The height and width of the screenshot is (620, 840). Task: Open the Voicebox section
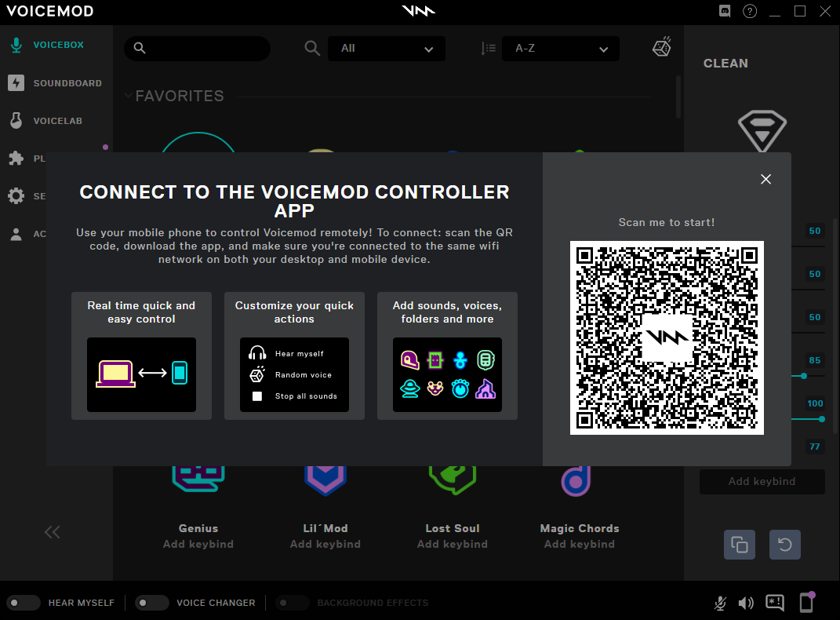(x=58, y=45)
